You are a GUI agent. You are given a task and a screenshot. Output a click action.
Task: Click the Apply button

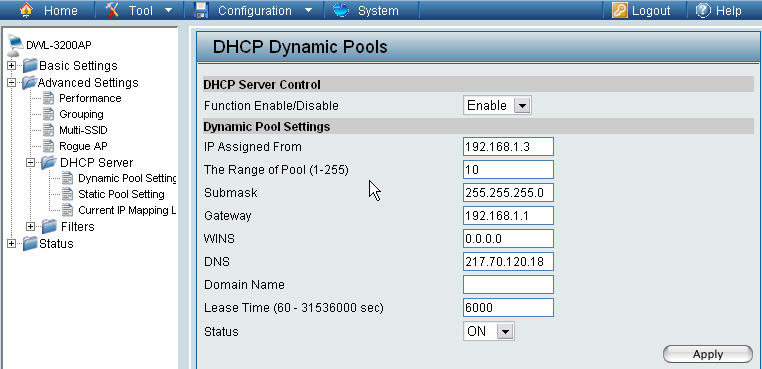[708, 354]
